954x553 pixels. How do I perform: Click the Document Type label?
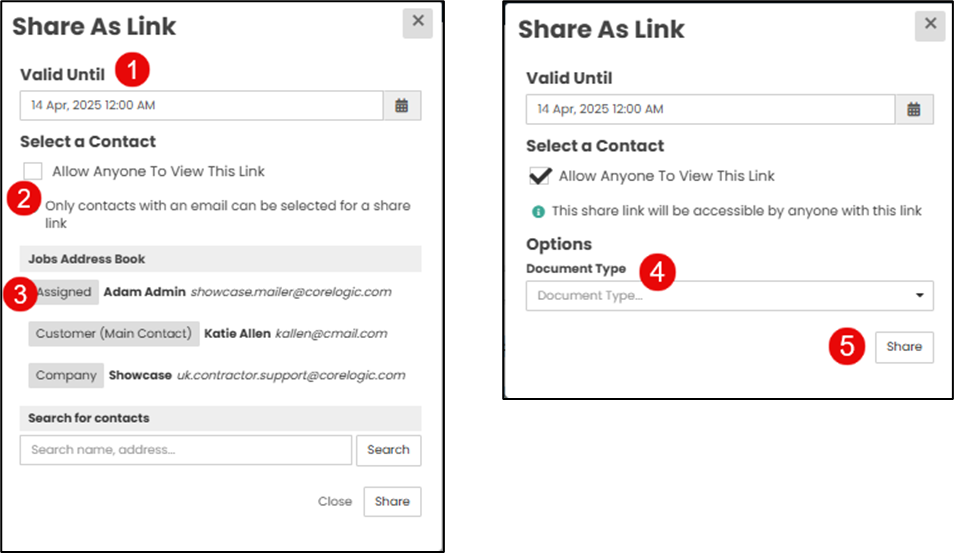coord(576,269)
